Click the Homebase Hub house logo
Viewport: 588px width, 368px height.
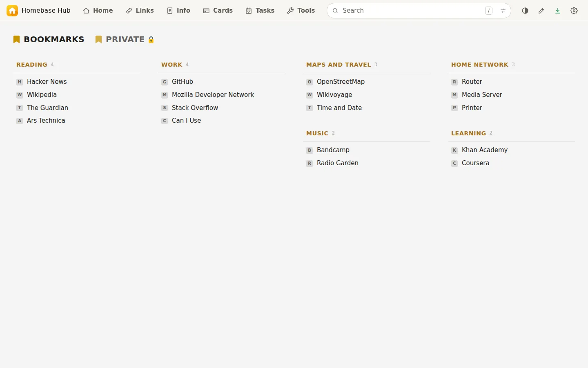(12, 11)
